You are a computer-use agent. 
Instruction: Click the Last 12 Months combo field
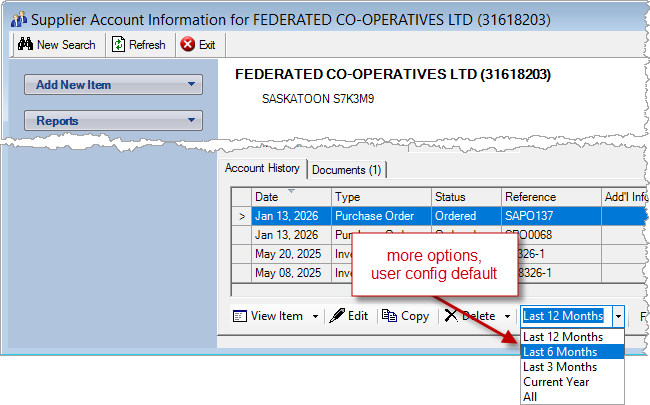pos(566,316)
